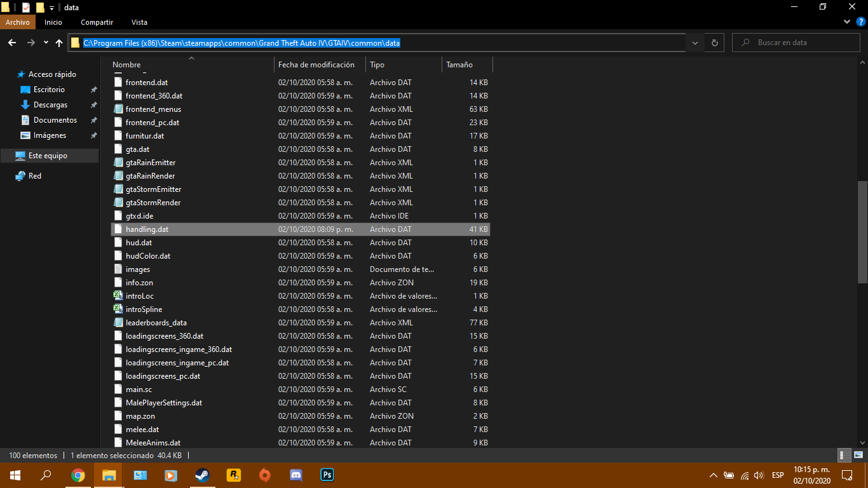This screenshot has width=868, height=488.
Task: Click the pin icon next to Imágenes
Action: [93, 135]
